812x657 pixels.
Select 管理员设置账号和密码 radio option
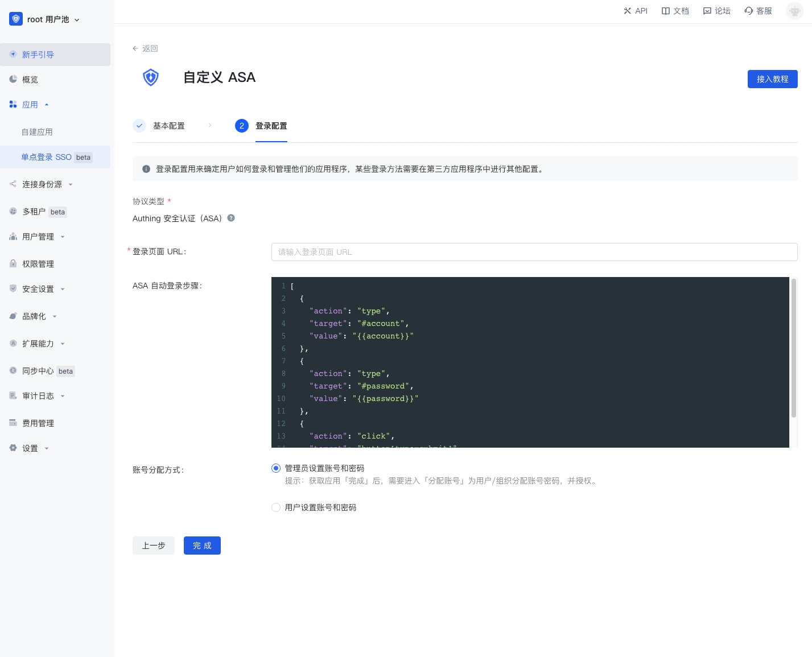click(276, 468)
